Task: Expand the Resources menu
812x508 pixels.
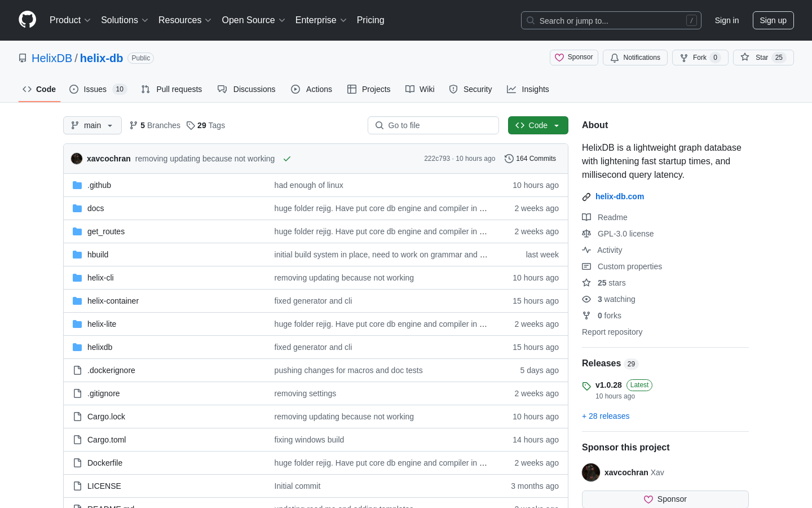Action: 185,20
